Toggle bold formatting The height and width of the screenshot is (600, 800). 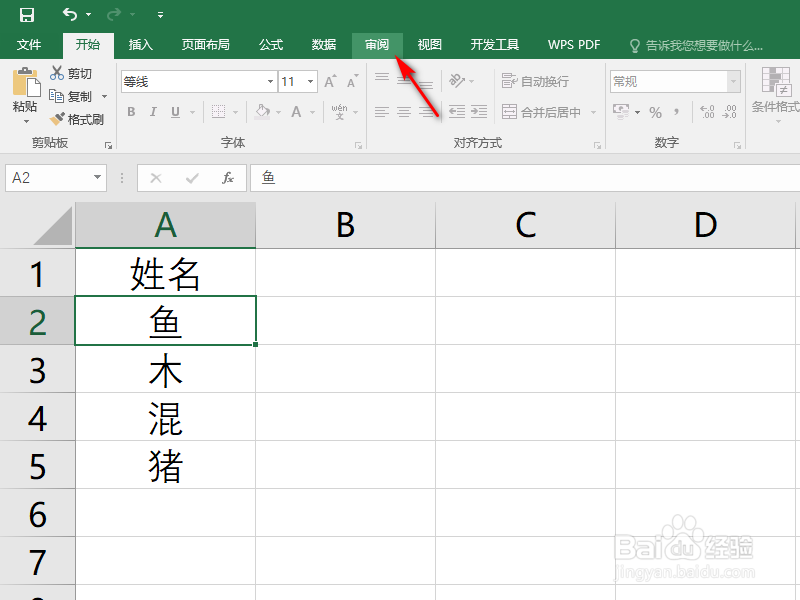point(131,111)
